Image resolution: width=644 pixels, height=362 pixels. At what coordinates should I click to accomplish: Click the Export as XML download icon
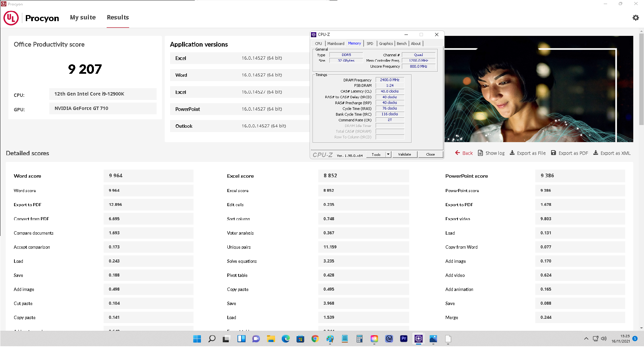coord(596,153)
